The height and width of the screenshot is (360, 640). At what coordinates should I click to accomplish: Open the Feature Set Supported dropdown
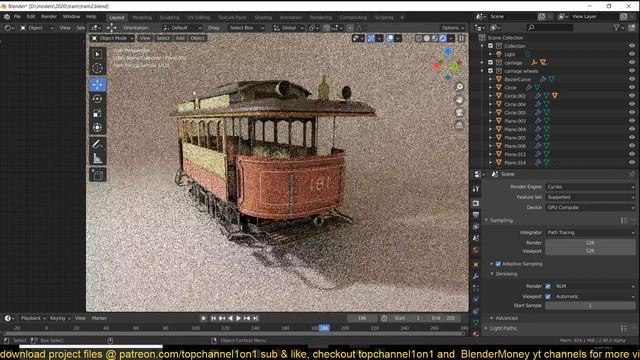pyautogui.click(x=590, y=197)
